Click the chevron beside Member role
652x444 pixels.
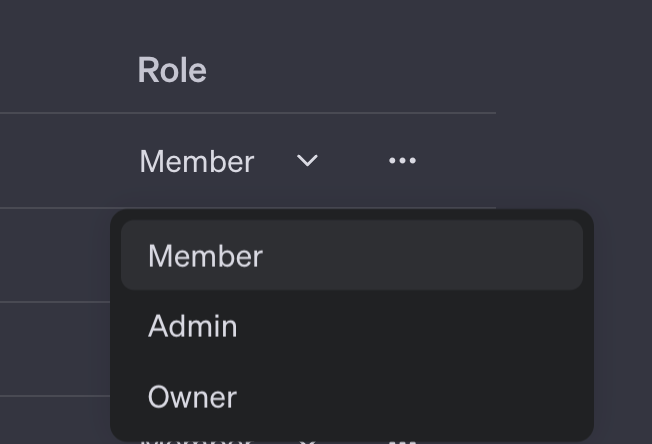click(307, 160)
